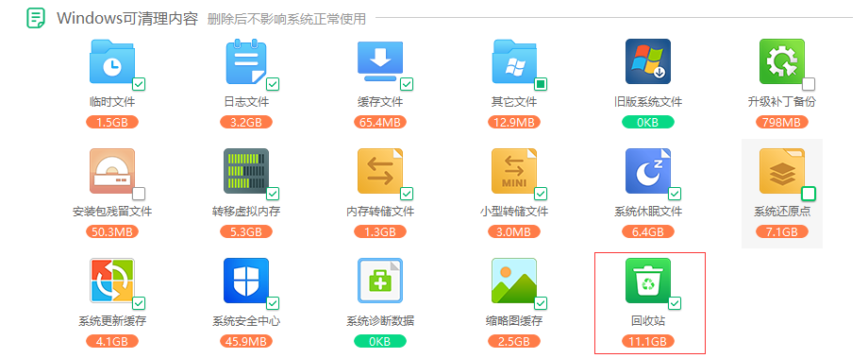Image resolution: width=868 pixels, height=358 pixels.
Task: Click the 0KB badge under 旧版系统文件
Action: [647, 122]
